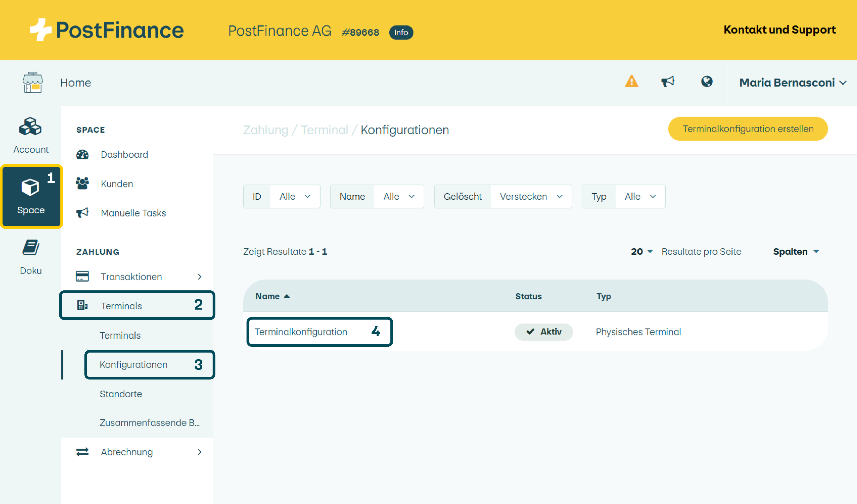Click the PostFinance logo
Image resolution: width=857 pixels, height=504 pixels.
tap(107, 30)
